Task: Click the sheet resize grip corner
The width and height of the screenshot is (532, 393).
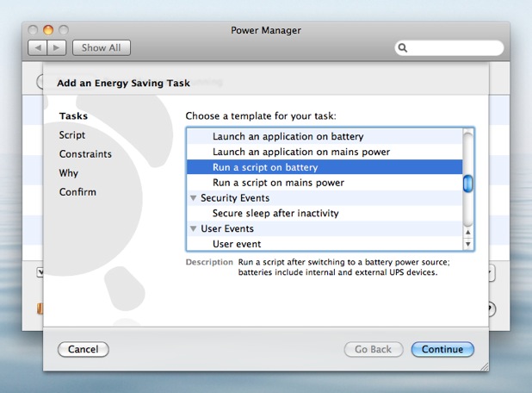Action: 485,367
